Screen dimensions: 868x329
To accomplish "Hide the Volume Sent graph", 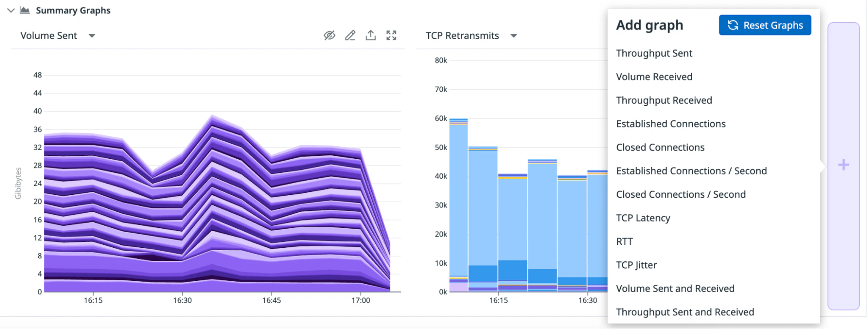I will point(330,36).
